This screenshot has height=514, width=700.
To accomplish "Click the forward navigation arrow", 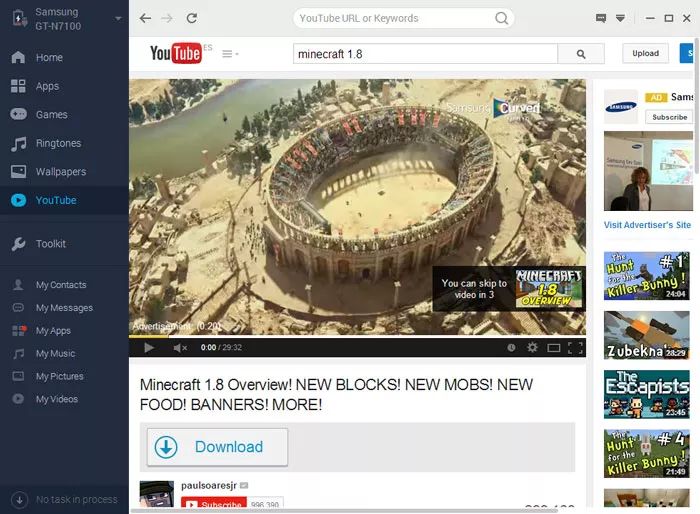I will pyautogui.click(x=167, y=18).
